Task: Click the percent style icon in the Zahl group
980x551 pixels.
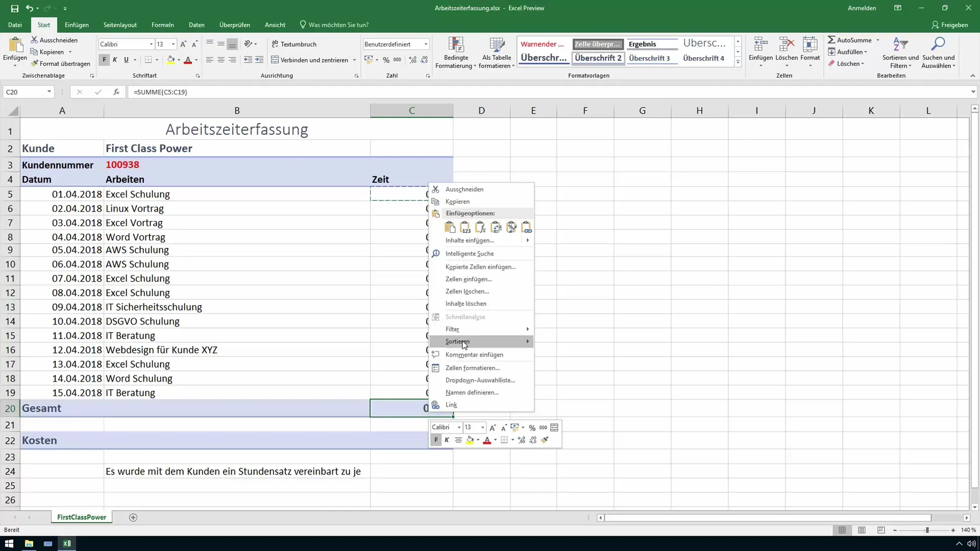Action: tap(386, 60)
